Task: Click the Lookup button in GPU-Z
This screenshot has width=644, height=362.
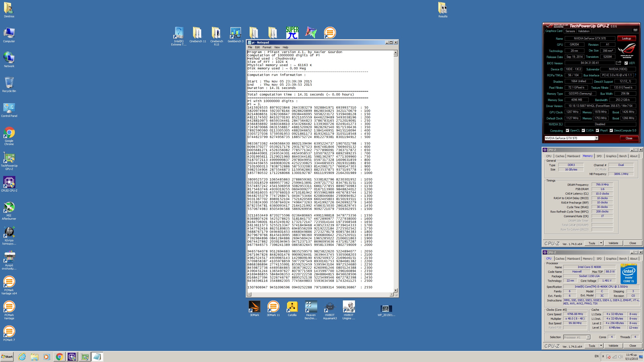Action: tap(626, 38)
